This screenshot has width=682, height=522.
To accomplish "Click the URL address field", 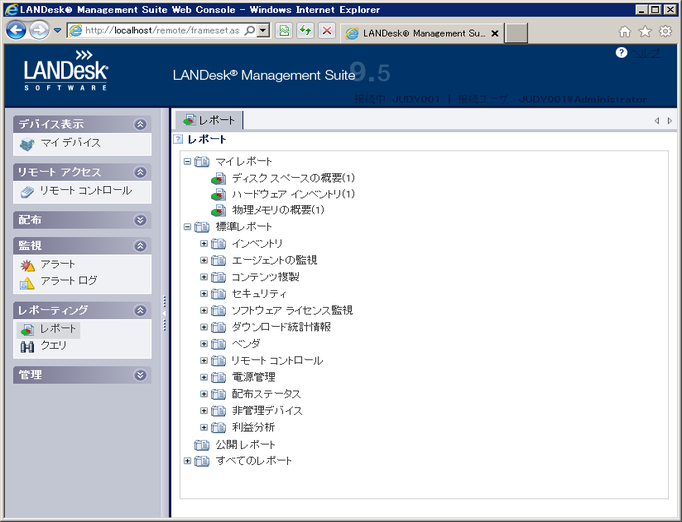I will click(162, 30).
